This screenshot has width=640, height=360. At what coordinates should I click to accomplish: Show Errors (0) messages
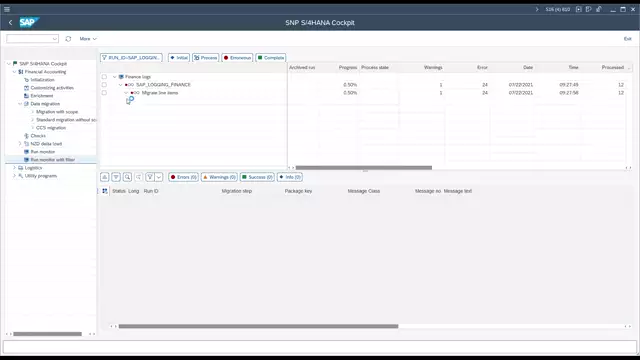tap(183, 177)
